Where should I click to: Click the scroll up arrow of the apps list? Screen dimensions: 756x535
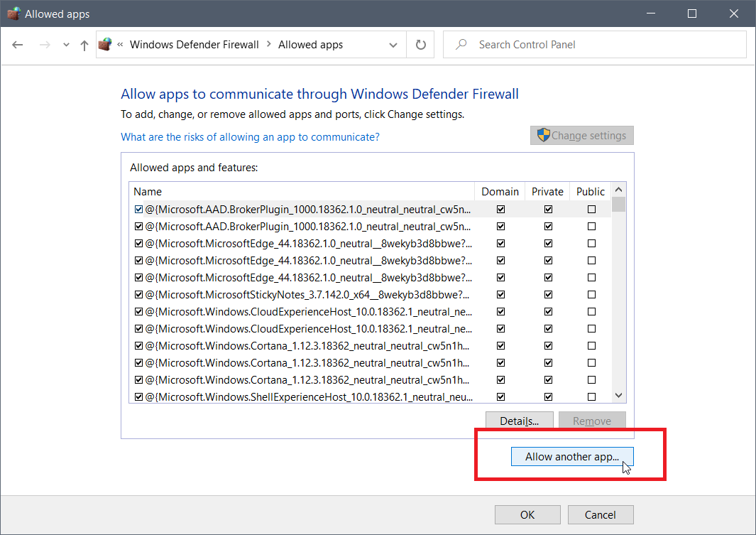point(618,190)
